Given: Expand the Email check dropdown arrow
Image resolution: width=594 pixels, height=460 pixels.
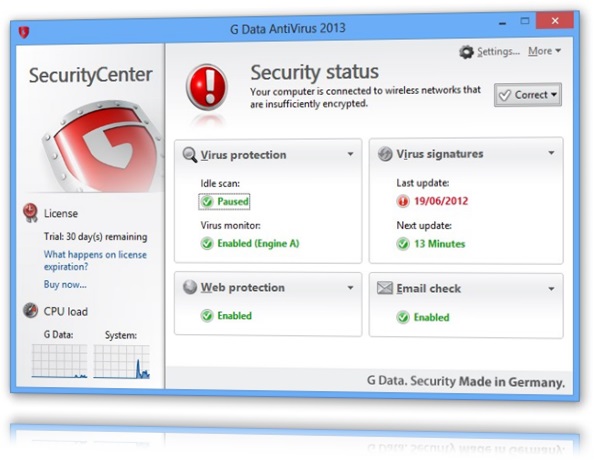Looking at the screenshot, I should pyautogui.click(x=551, y=289).
